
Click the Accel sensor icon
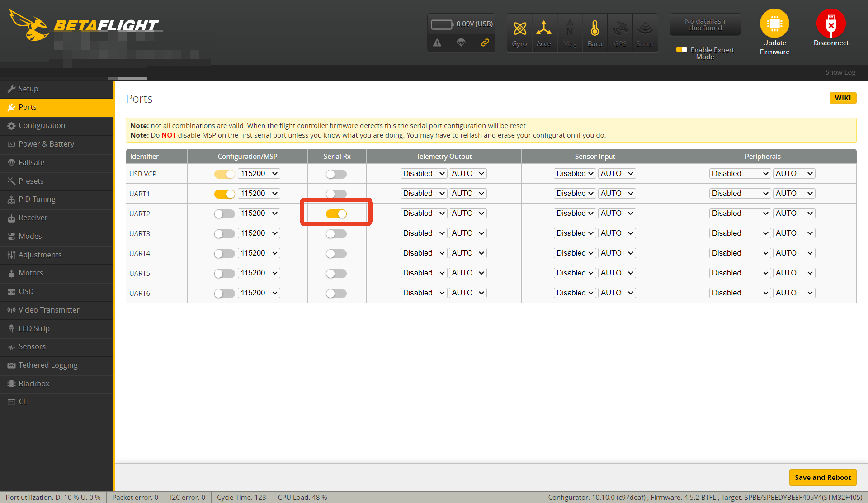(544, 29)
